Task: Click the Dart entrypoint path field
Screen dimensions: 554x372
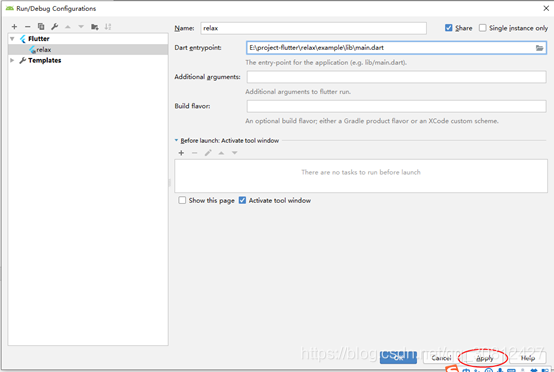Action: (390, 48)
